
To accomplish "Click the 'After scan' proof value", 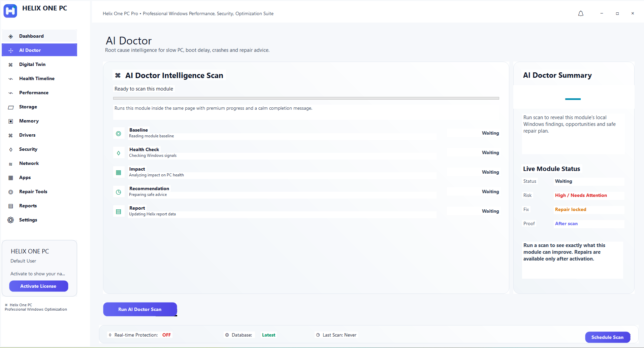I will (566, 223).
